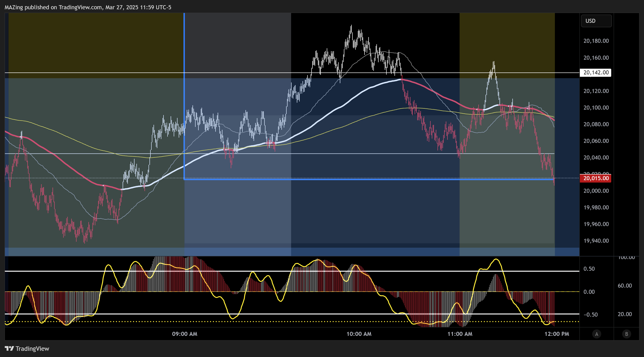Click the 20,180.00 price scale value
Image resolution: width=644 pixels, height=357 pixels.
596,41
